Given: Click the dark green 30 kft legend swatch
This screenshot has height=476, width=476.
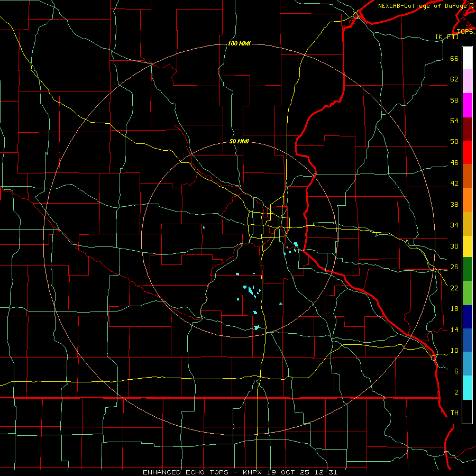Looking at the screenshot, I should click(x=467, y=269).
